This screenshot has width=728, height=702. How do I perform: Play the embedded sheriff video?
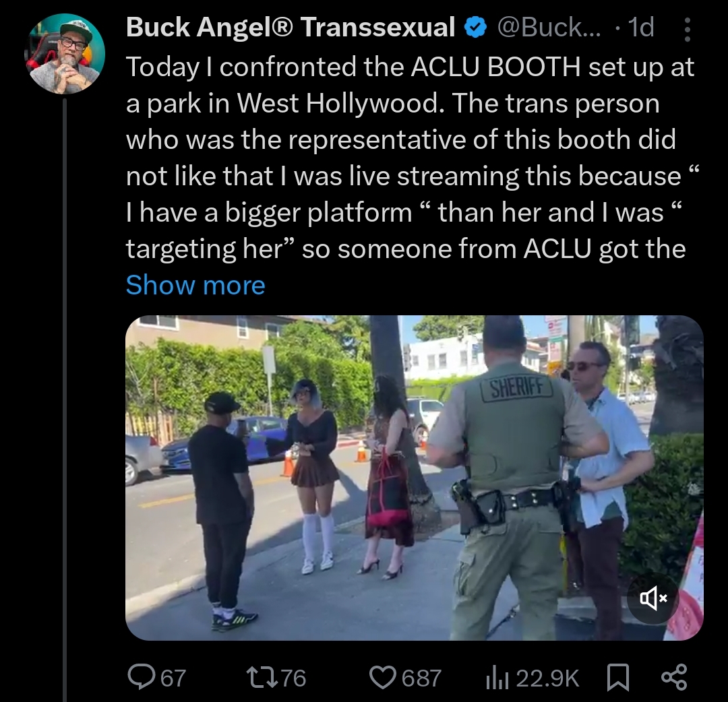[414, 478]
